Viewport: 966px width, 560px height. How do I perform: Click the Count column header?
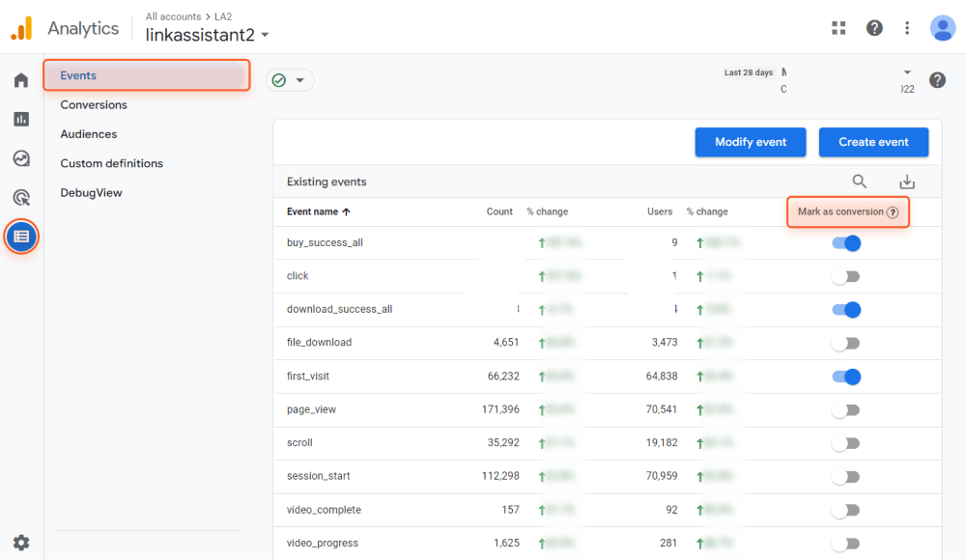(499, 211)
